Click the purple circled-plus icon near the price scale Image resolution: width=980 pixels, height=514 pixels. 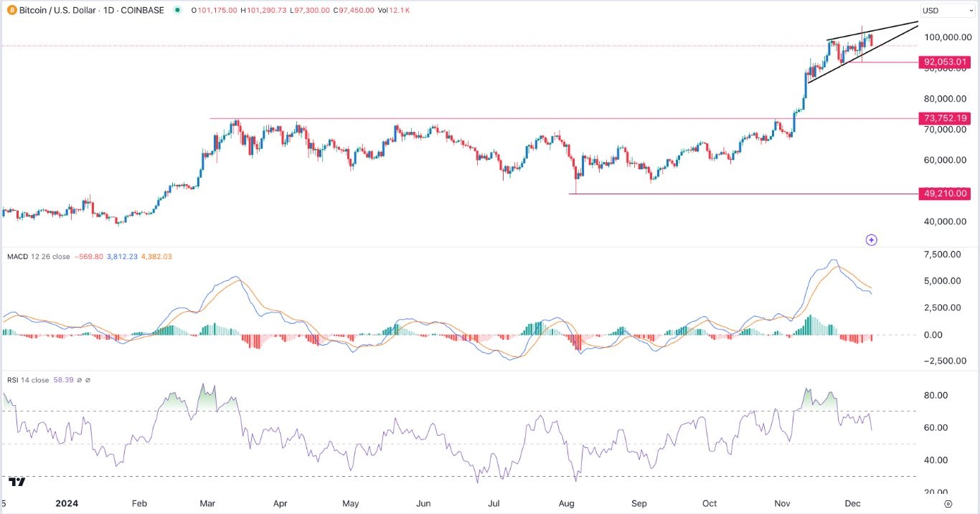tap(871, 240)
